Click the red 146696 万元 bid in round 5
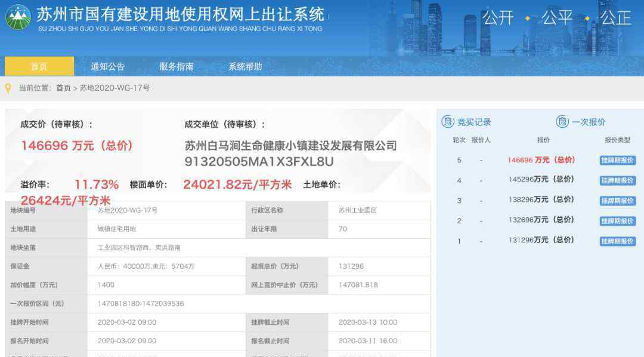This screenshot has width=644, height=357. click(541, 160)
